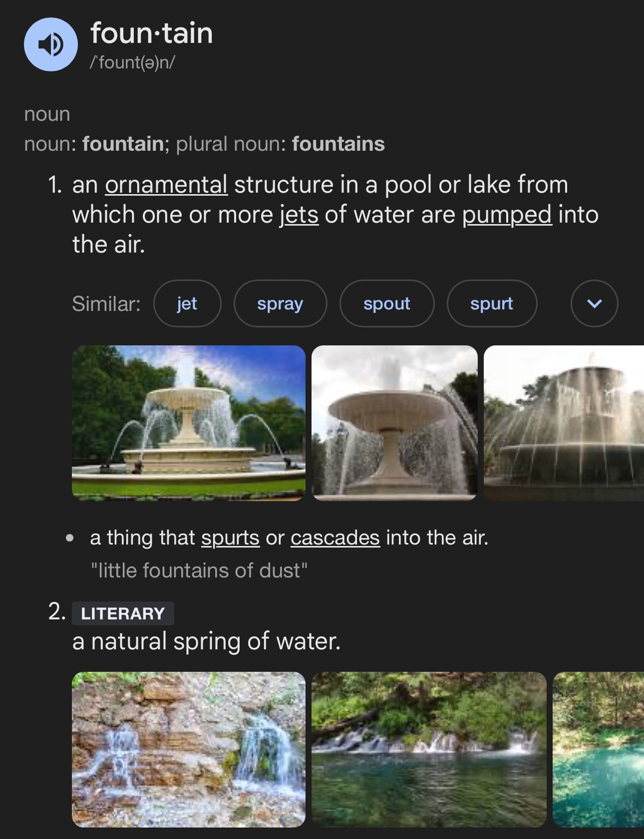Open second fountain image with stone bowl

click(394, 423)
